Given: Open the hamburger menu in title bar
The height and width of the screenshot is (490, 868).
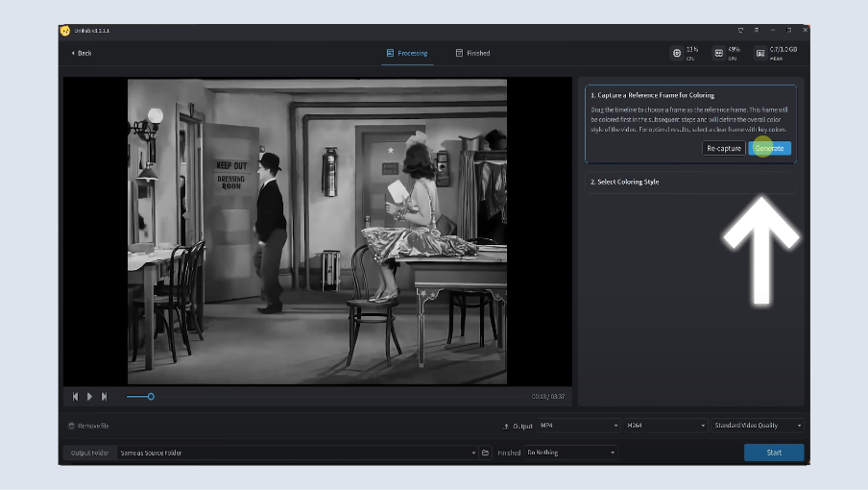Looking at the screenshot, I should [x=757, y=30].
